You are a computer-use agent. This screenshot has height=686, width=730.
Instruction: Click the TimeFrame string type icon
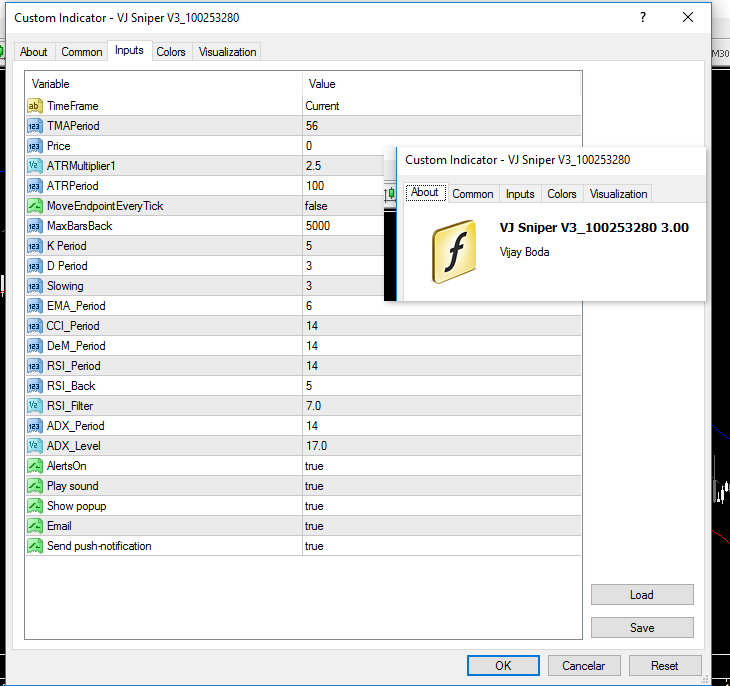tap(34, 106)
